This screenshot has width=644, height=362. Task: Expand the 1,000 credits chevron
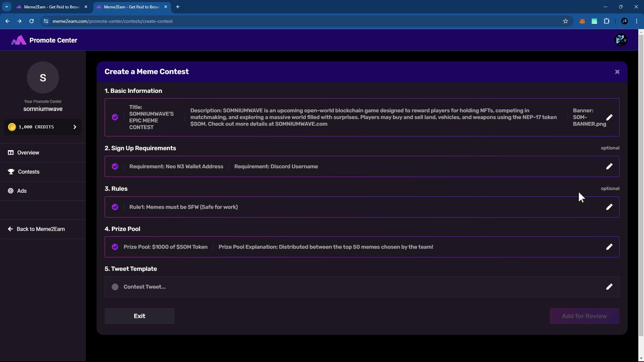(75, 127)
